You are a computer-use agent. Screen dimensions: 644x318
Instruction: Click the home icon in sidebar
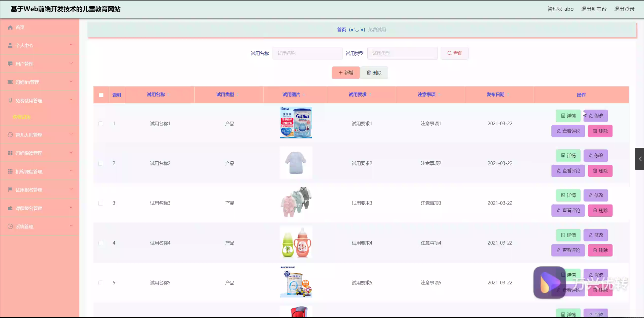tap(10, 27)
